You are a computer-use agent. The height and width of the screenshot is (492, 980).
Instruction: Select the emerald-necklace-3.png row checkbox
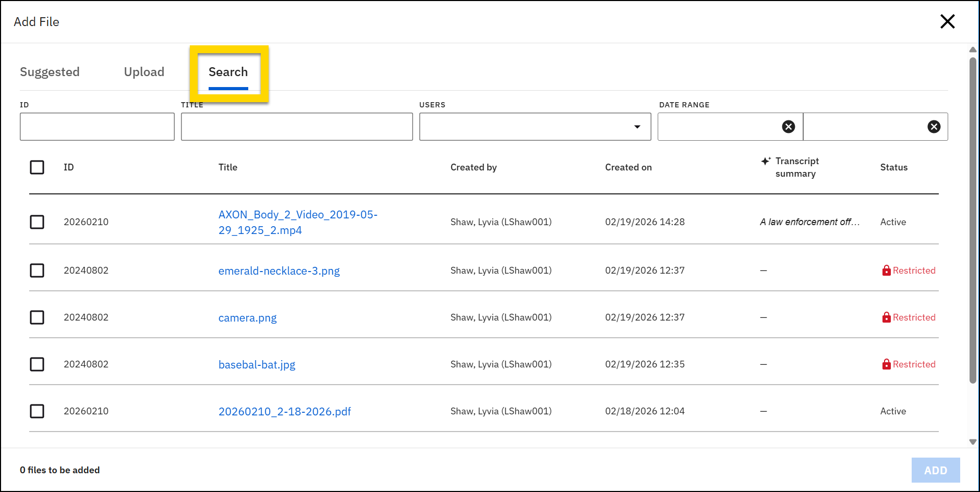[37, 270]
